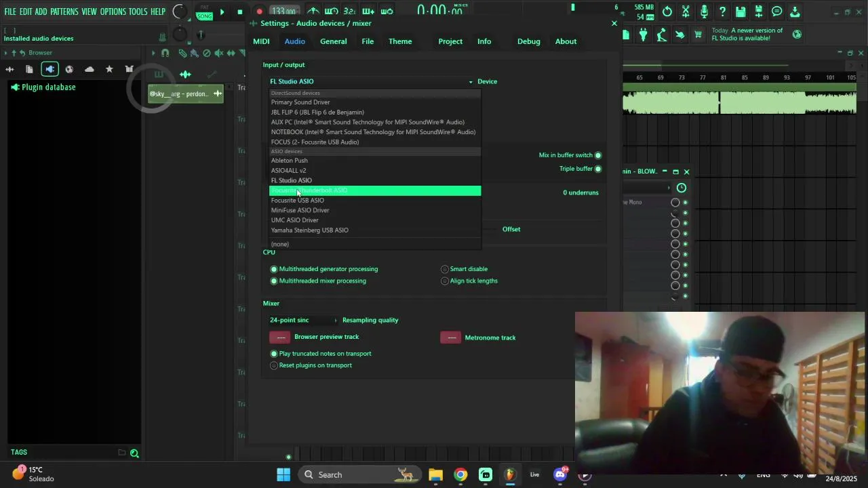Select the browser cloud tab icon
The height and width of the screenshot is (488, 868).
tap(90, 69)
